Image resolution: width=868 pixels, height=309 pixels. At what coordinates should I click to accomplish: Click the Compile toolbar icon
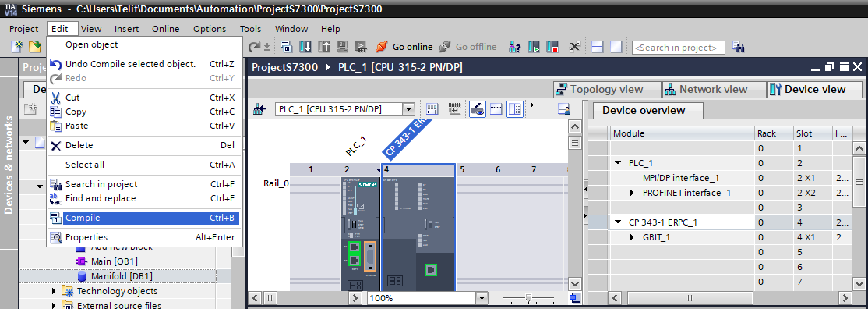286,47
